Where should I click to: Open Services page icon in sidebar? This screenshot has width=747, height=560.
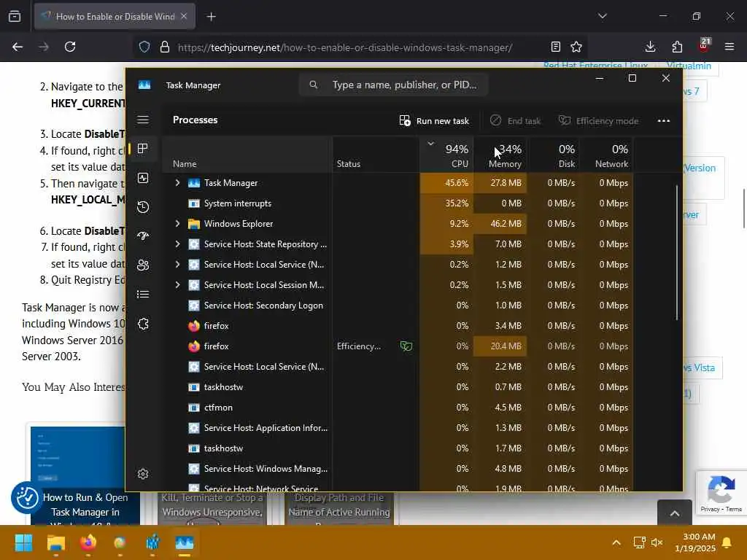pos(143,324)
